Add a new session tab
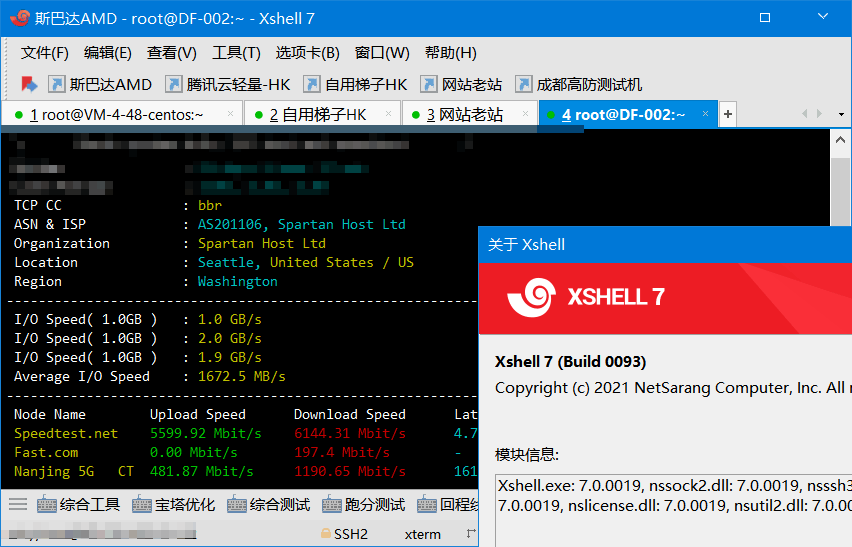The image size is (852, 547). (728, 114)
